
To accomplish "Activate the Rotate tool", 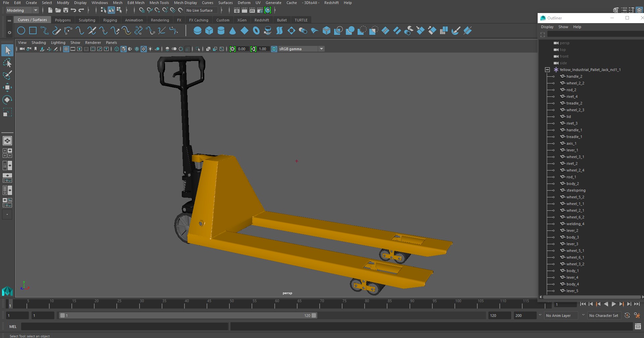I will point(7,100).
